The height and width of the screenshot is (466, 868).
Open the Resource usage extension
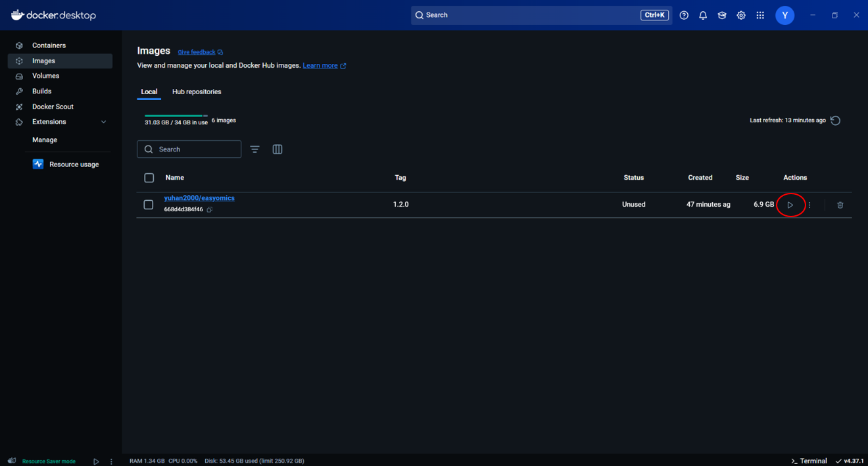[66, 164]
